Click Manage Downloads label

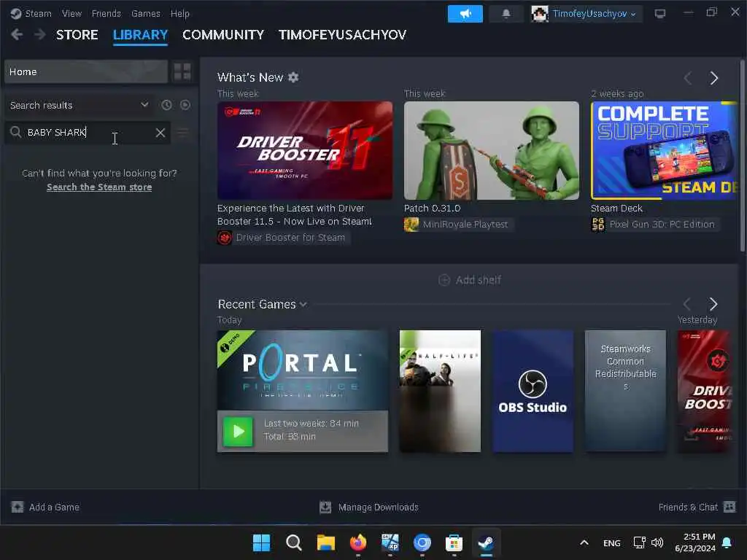(x=379, y=507)
